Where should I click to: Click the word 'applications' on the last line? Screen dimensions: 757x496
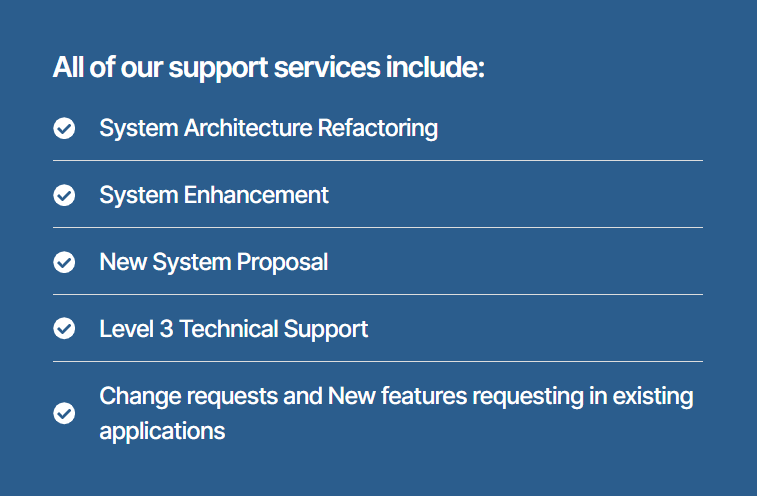[x=162, y=432]
